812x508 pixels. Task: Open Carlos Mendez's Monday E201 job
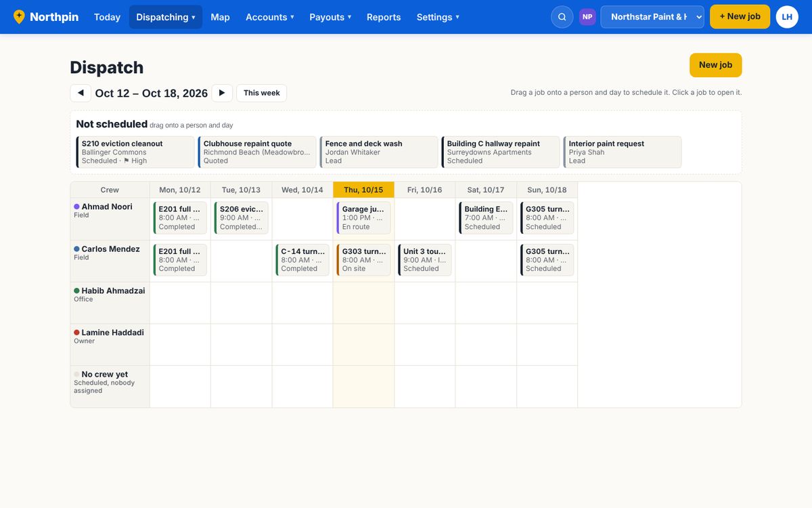click(x=180, y=260)
